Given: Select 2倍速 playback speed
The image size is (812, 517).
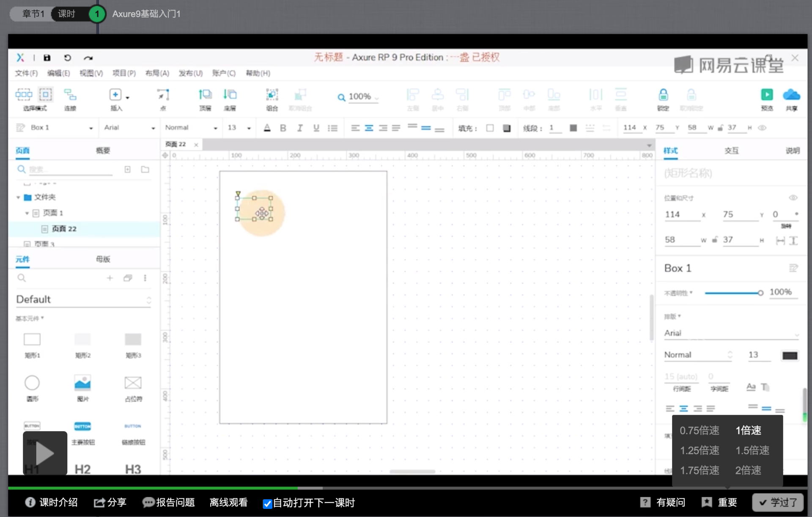Looking at the screenshot, I should 748,470.
